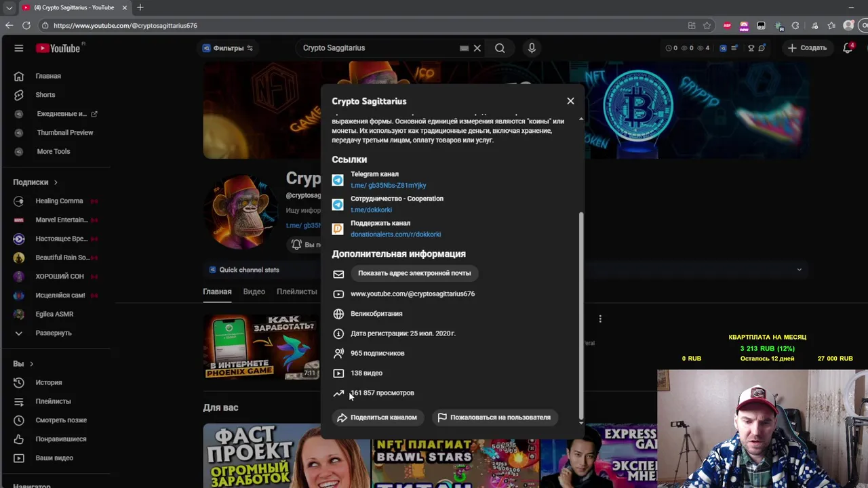This screenshot has height=488, width=868.
Task: Open a new browser tab
Action: click(x=140, y=7)
